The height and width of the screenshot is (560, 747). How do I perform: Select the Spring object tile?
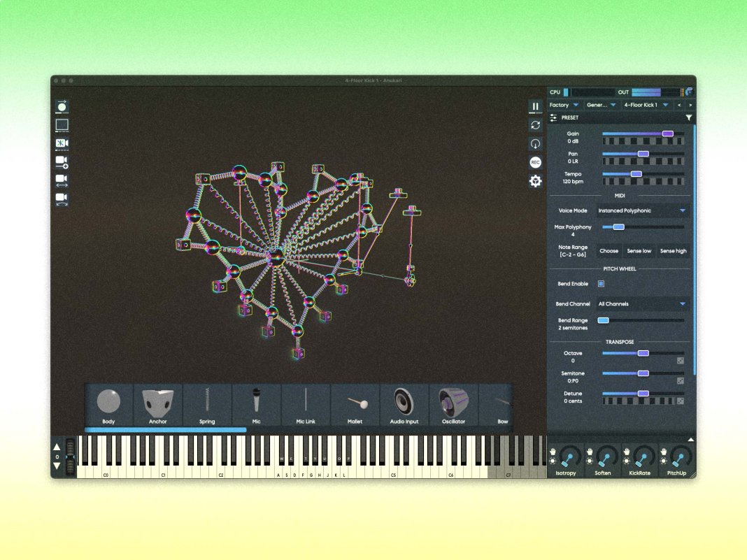[207, 405]
